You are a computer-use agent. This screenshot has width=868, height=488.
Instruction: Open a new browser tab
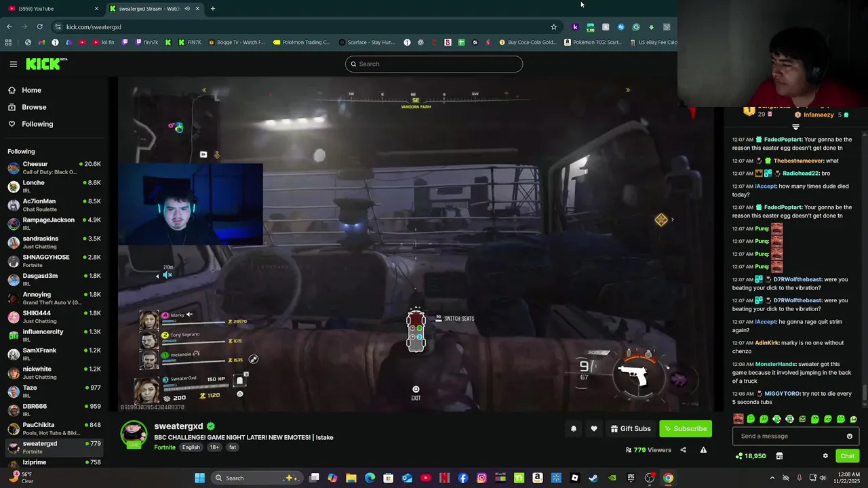213,9
